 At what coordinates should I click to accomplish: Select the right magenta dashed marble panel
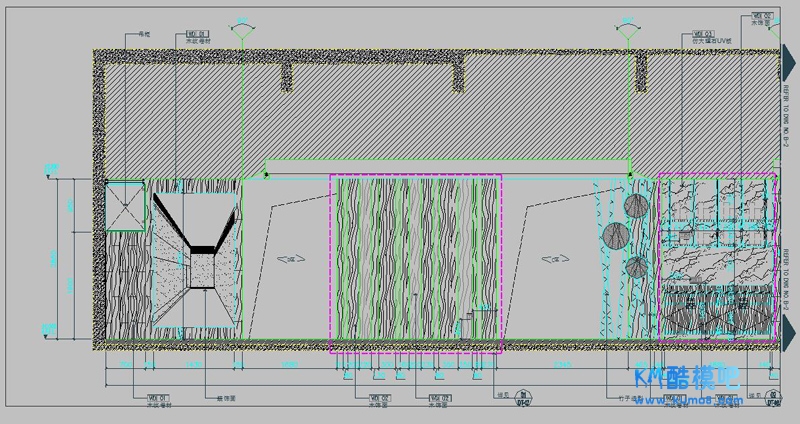716,256
